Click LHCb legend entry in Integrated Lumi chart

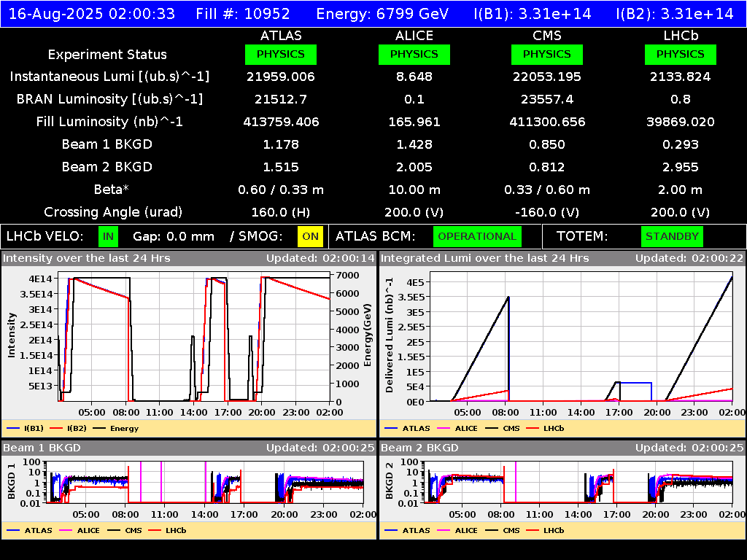[546, 428]
